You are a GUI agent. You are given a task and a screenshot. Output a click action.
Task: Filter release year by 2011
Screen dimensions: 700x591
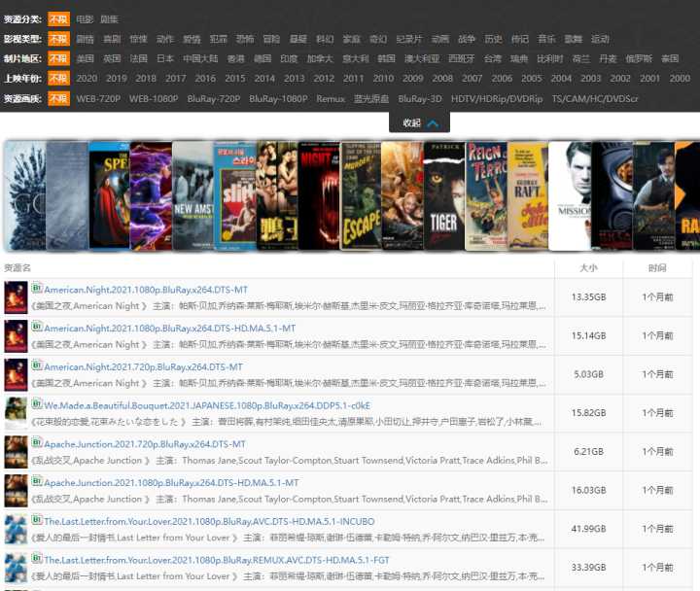point(354,78)
